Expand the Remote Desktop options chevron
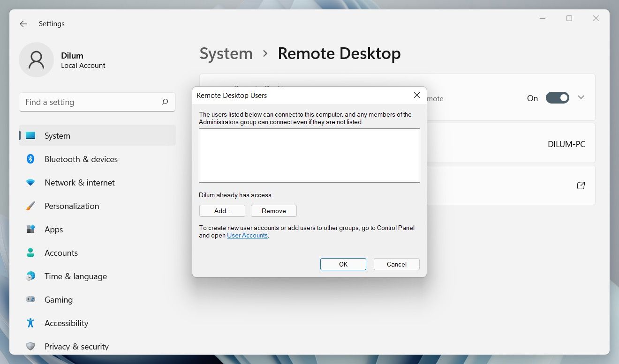This screenshot has width=619, height=364. pyautogui.click(x=581, y=97)
